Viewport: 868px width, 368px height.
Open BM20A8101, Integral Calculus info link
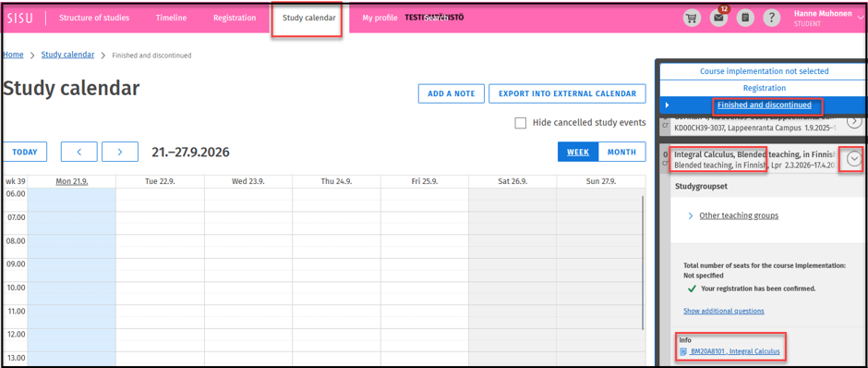[735, 351]
